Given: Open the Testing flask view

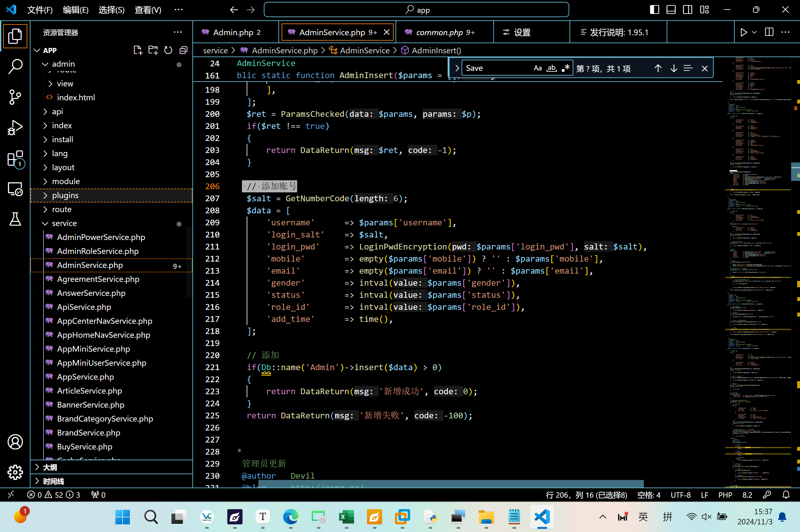Looking at the screenshot, I should coord(15,219).
